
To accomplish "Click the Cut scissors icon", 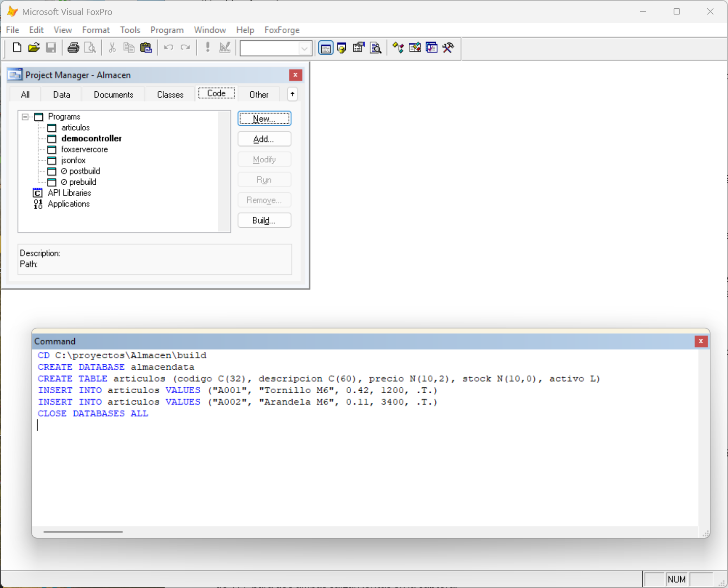I will pyautogui.click(x=112, y=48).
